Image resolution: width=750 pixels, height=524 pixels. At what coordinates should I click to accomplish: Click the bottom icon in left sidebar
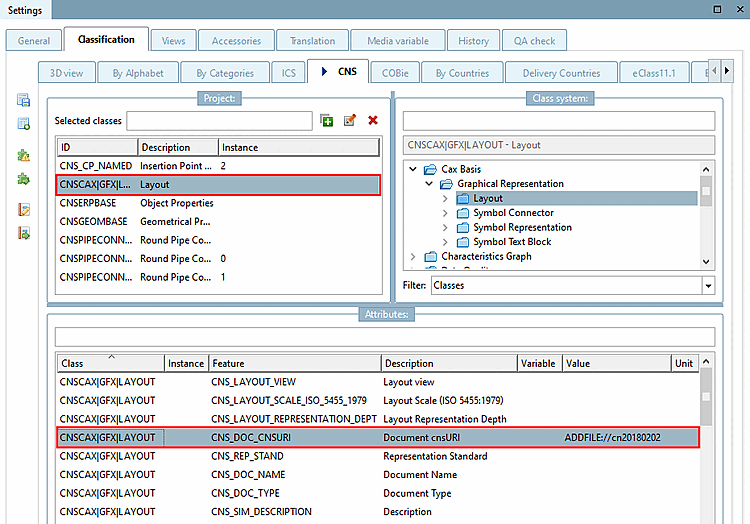pyautogui.click(x=23, y=233)
